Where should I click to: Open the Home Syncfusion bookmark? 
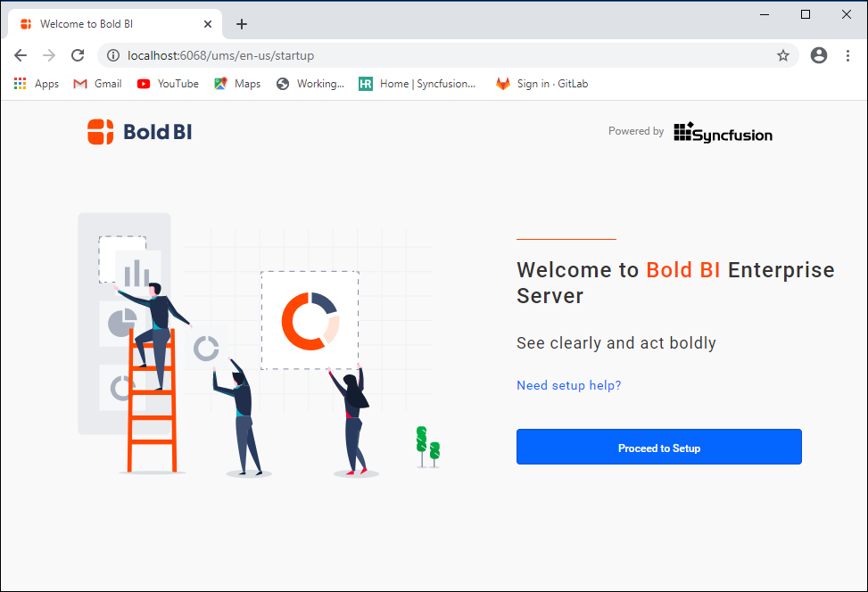tap(417, 84)
